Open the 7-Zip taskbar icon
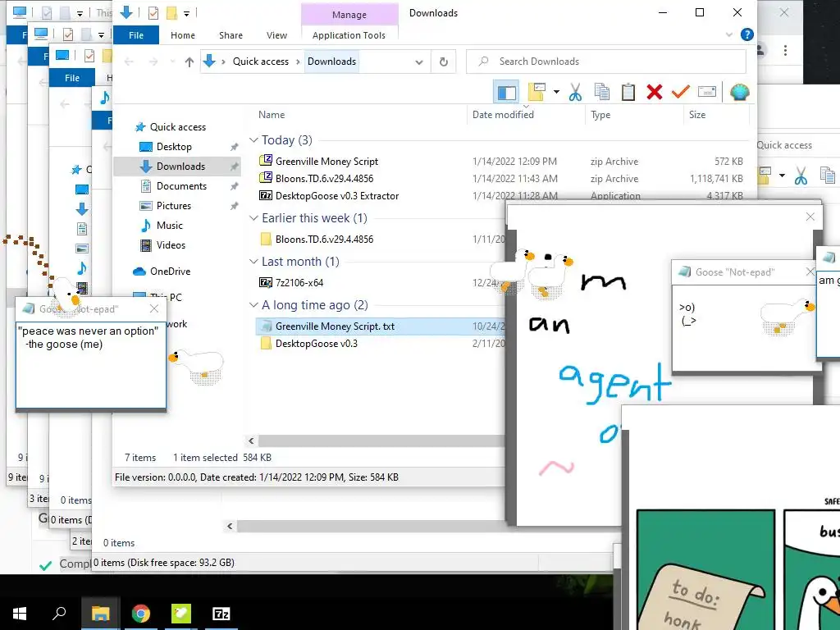The width and height of the screenshot is (840, 630). 221,614
